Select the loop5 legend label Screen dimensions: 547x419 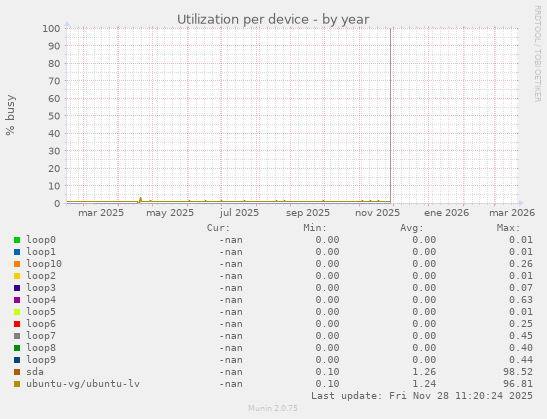tap(41, 312)
